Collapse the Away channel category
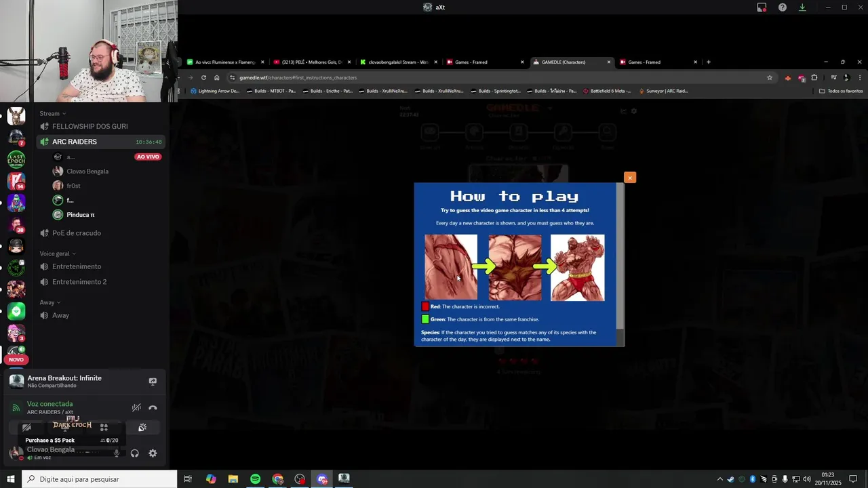The height and width of the screenshot is (488, 868). 50,302
